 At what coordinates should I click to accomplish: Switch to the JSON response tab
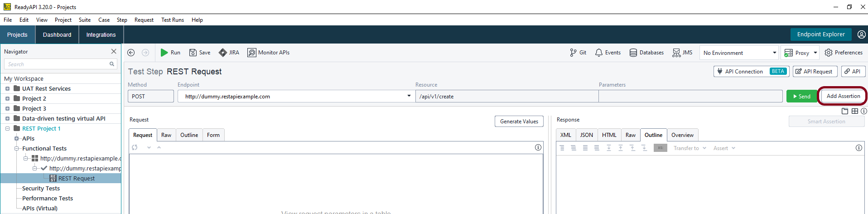click(586, 135)
